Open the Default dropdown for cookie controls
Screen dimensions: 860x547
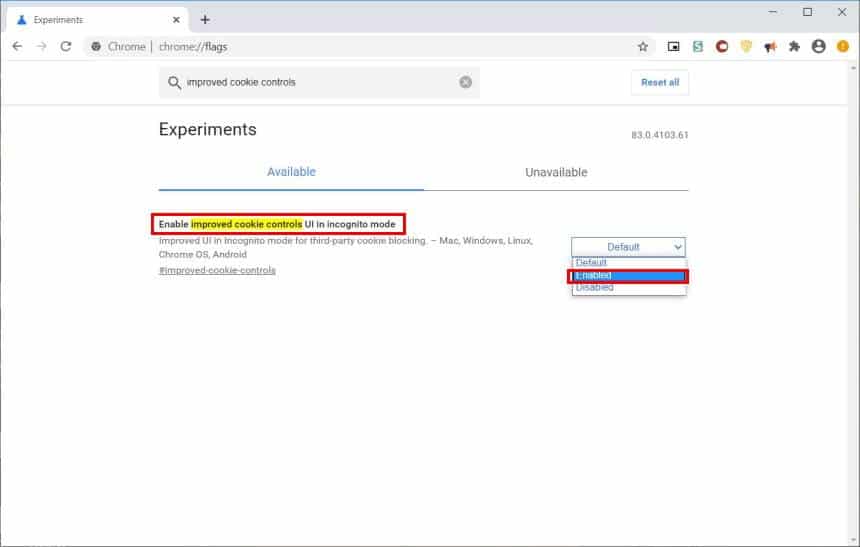pyautogui.click(x=629, y=247)
